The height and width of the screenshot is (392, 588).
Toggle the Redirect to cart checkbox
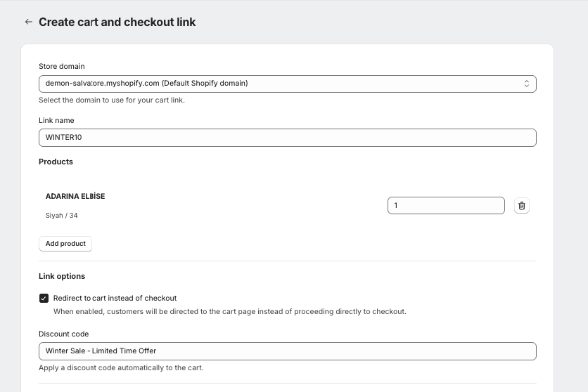click(x=44, y=298)
